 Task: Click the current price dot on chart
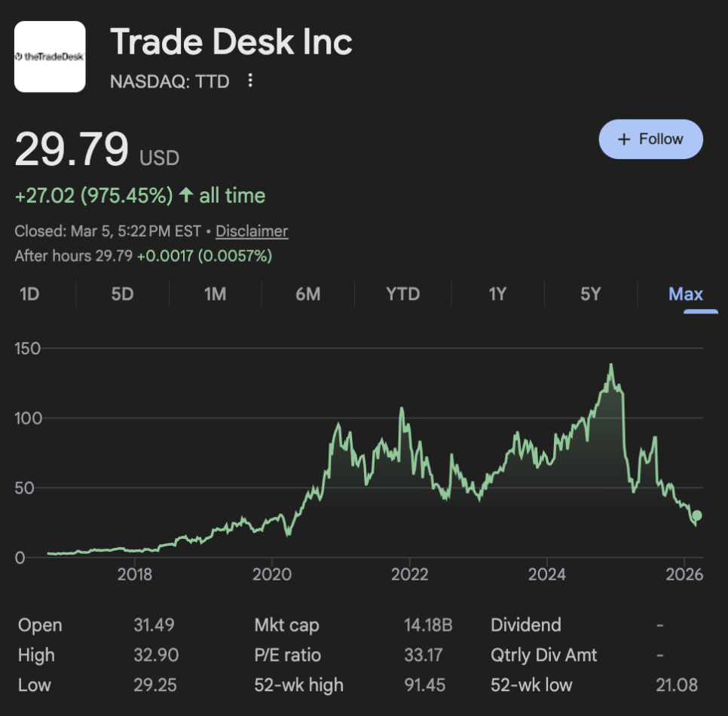697,516
